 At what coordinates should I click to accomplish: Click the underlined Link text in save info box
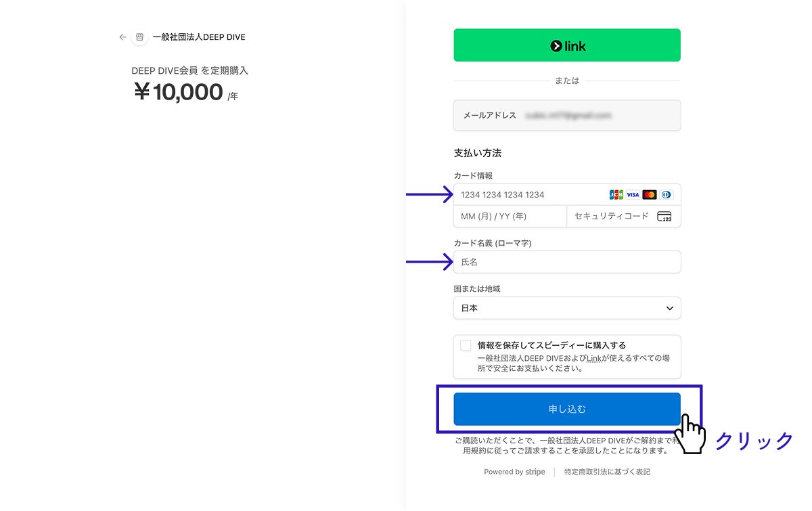coord(594,358)
